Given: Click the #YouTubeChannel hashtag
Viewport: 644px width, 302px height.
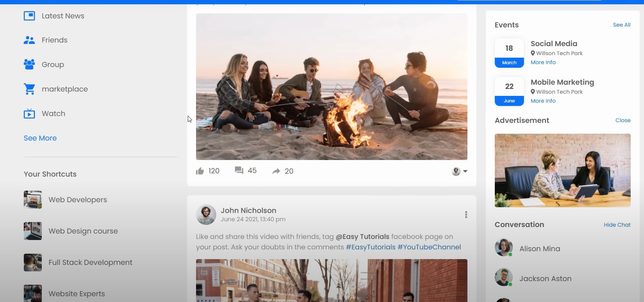Looking at the screenshot, I should 429,247.
